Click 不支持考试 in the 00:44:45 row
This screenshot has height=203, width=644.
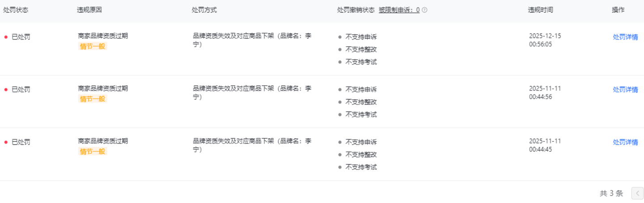[x=361, y=167]
